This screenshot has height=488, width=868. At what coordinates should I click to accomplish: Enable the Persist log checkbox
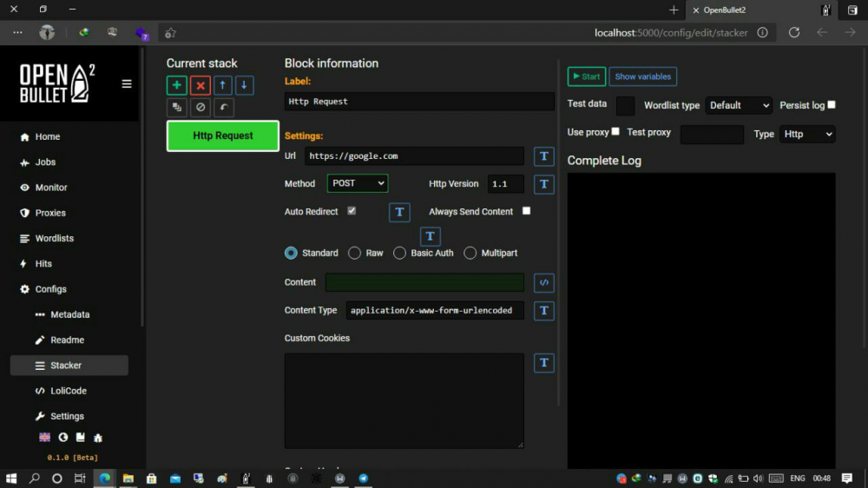coord(832,105)
